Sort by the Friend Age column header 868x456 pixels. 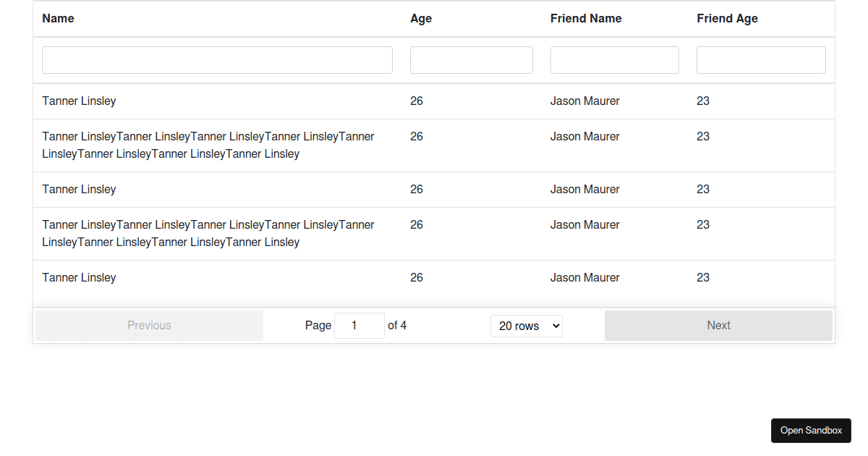click(727, 18)
